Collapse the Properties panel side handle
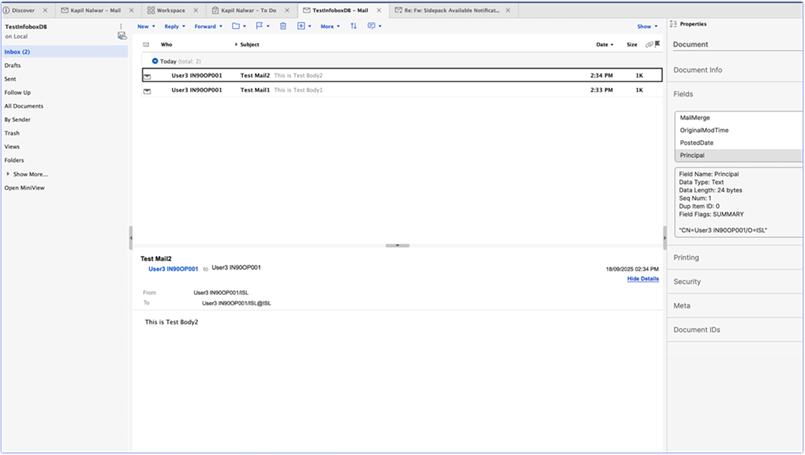 pyautogui.click(x=664, y=238)
